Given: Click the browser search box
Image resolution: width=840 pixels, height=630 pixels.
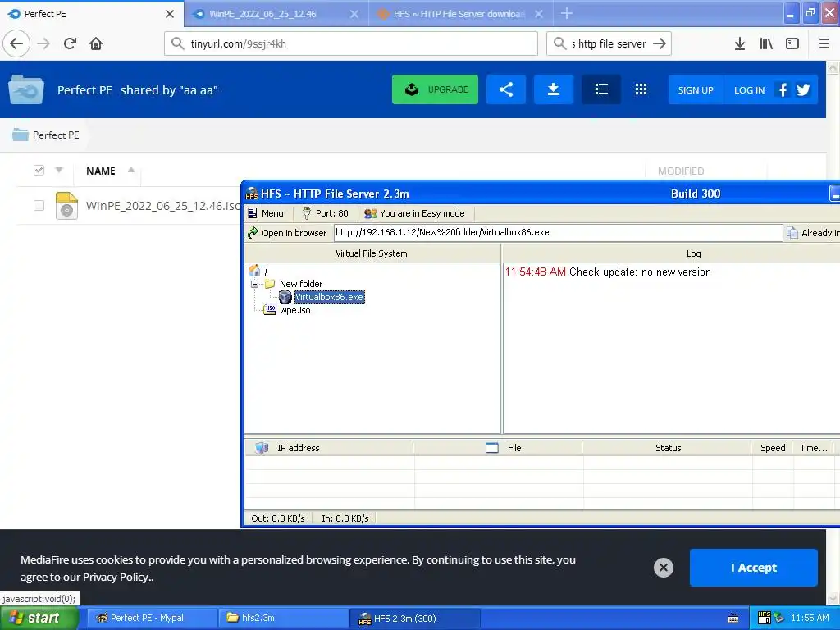Looking at the screenshot, I should point(609,43).
